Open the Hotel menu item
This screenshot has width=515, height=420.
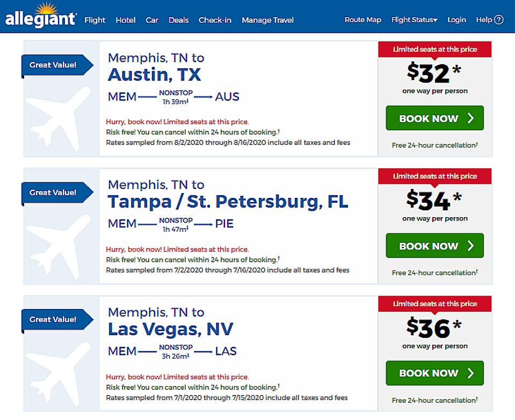tap(126, 20)
